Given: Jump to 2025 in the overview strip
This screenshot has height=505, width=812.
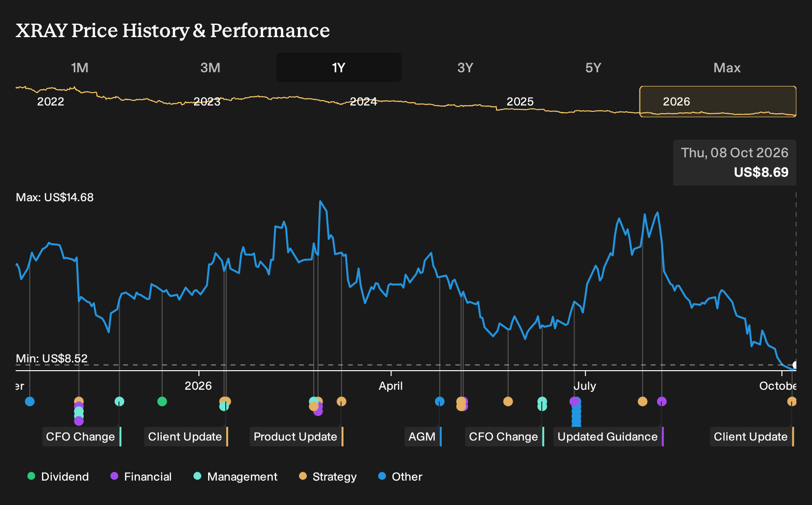Looking at the screenshot, I should (x=520, y=102).
